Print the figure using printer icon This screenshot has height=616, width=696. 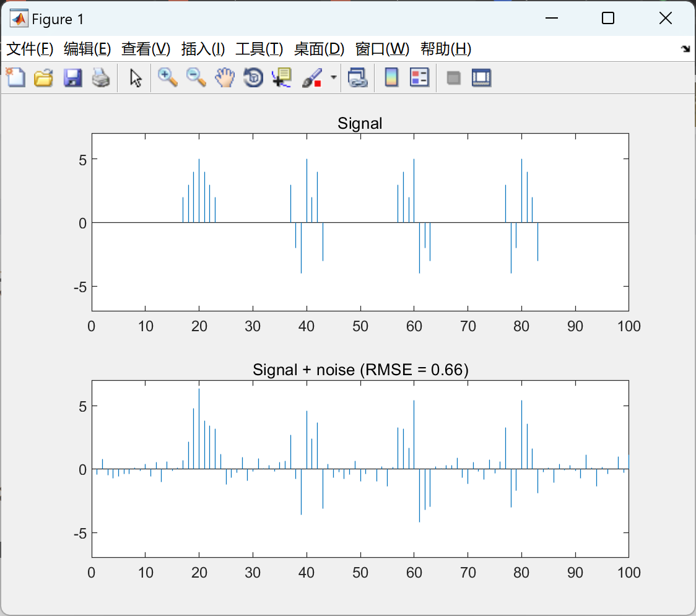(x=101, y=77)
